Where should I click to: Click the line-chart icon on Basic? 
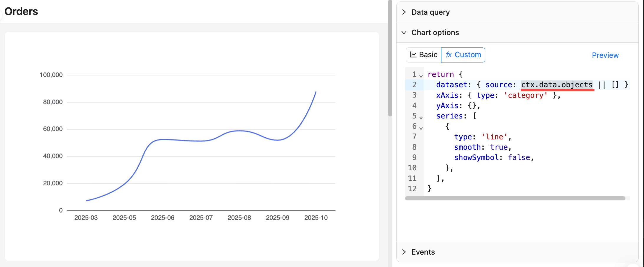(x=413, y=55)
